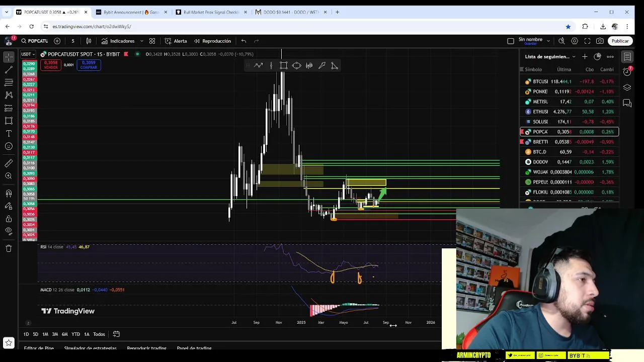The image size is (644, 362).
Task: Click the trash icon to remove drawings
Action: click(9, 248)
